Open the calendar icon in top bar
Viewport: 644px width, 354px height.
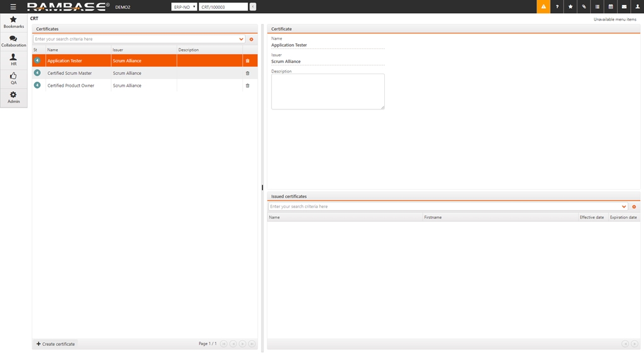tap(611, 7)
